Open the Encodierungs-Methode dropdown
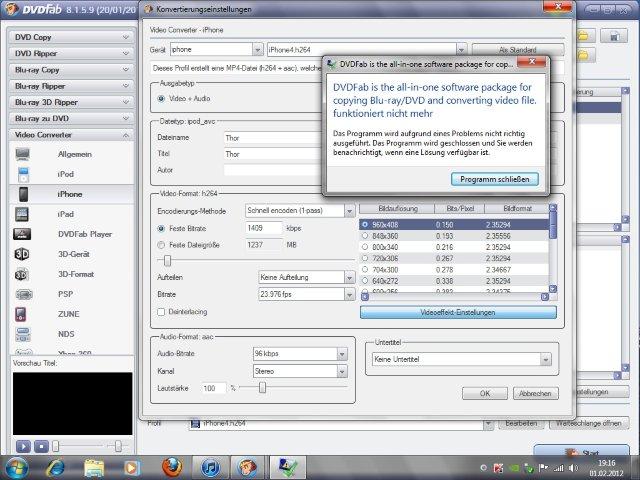Image resolution: width=640 pixels, height=480 pixels. pos(300,211)
